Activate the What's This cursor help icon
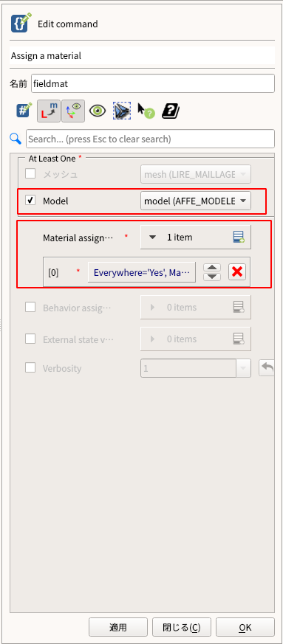The image size is (283, 644). pos(146,111)
